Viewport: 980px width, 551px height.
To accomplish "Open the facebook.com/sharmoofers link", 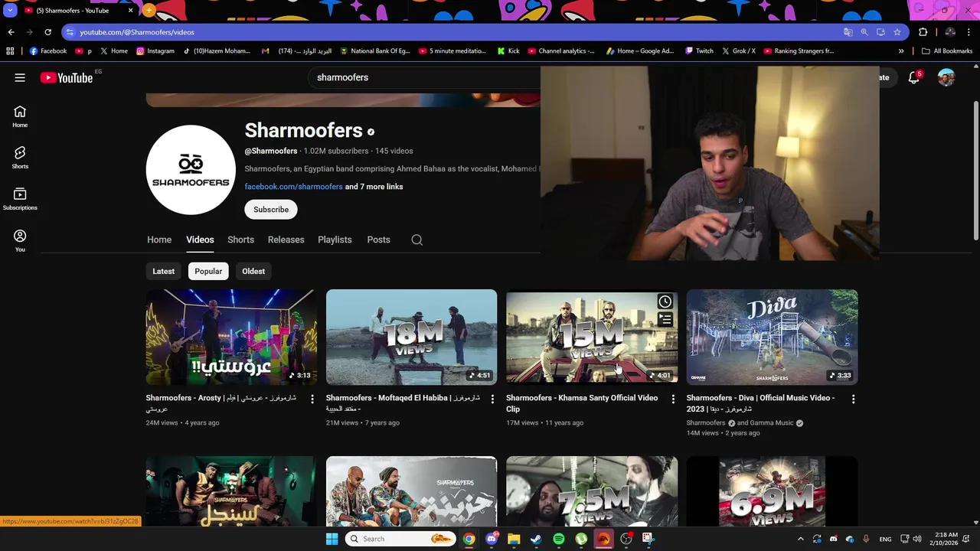I will tap(293, 187).
